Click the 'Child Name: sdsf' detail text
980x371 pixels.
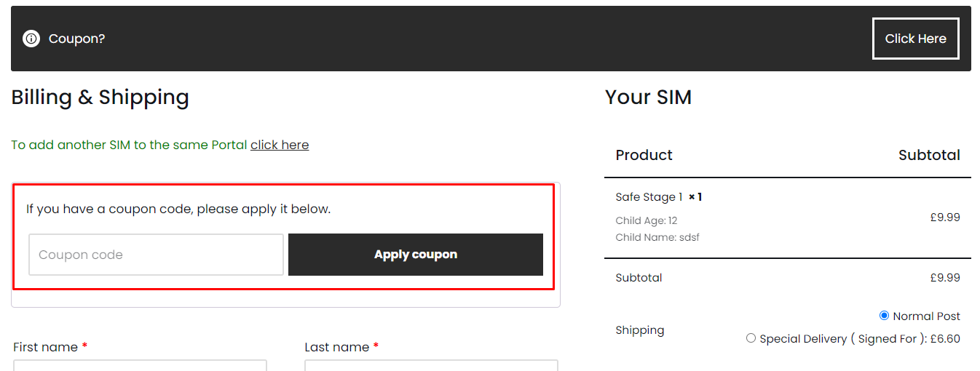coord(657,237)
